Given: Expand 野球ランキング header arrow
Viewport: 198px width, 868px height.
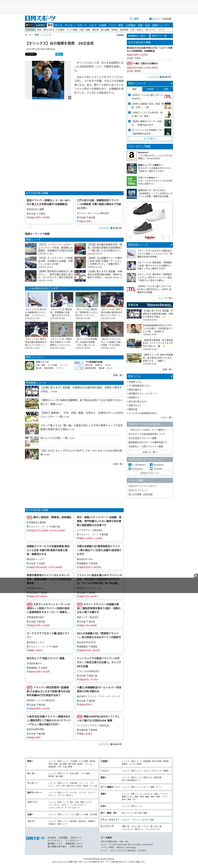Looking at the screenshot, I should click(x=171, y=84).
